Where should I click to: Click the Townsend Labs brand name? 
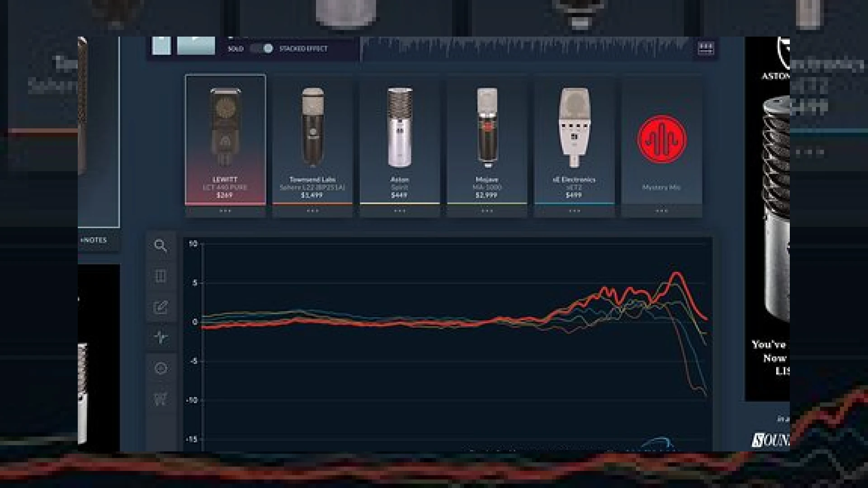(312, 179)
